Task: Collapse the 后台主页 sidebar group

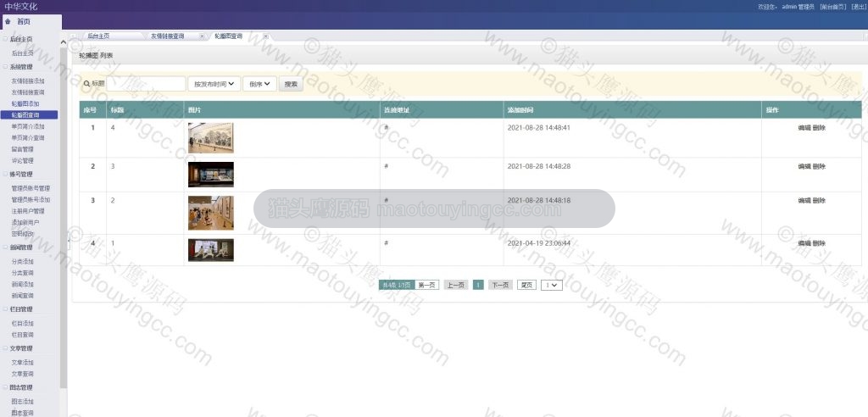Action: pyautogui.click(x=6, y=39)
